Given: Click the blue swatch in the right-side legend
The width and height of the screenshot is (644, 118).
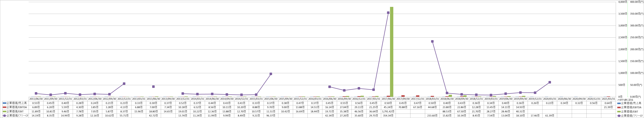Looking at the screenshot, I should tap(619, 103).
